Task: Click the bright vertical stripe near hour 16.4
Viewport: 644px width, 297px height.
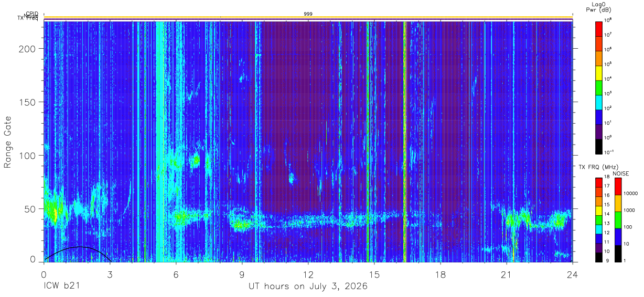Action: point(405,141)
